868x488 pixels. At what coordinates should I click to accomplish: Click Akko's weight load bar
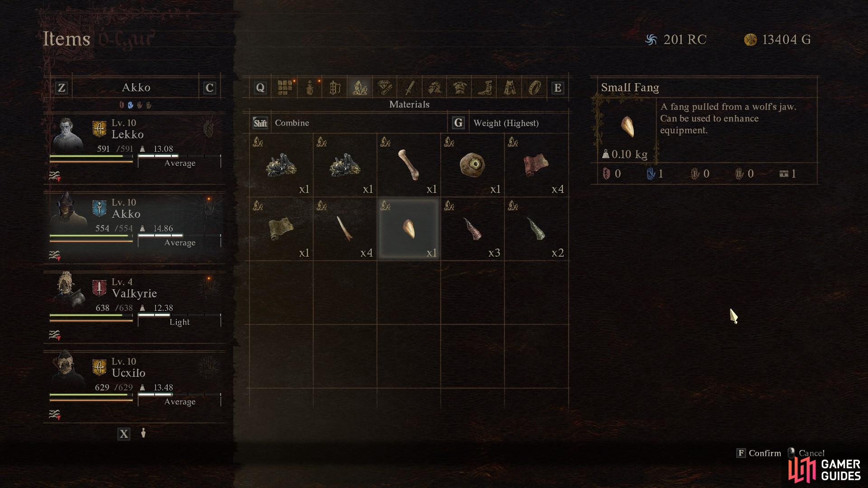tap(179, 235)
